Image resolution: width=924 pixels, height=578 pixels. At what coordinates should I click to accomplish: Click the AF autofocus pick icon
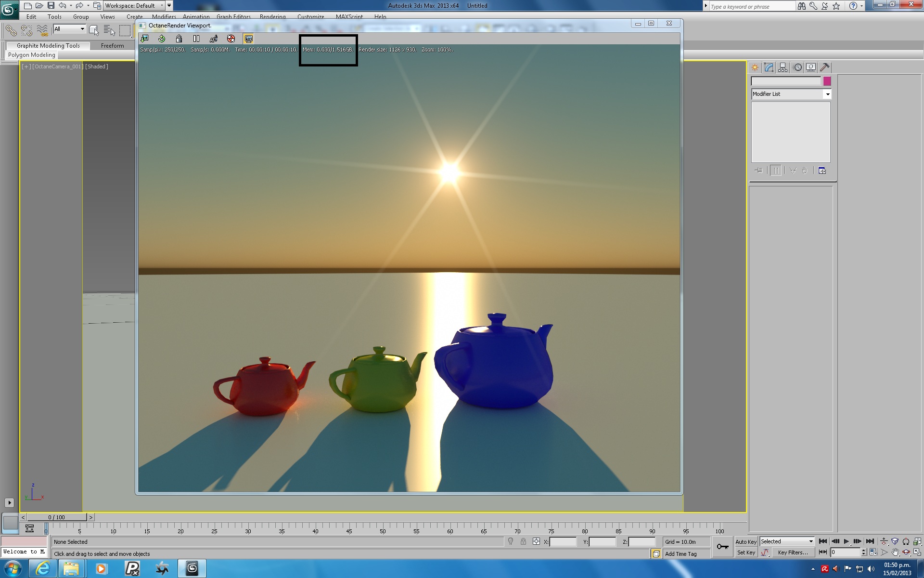point(214,39)
